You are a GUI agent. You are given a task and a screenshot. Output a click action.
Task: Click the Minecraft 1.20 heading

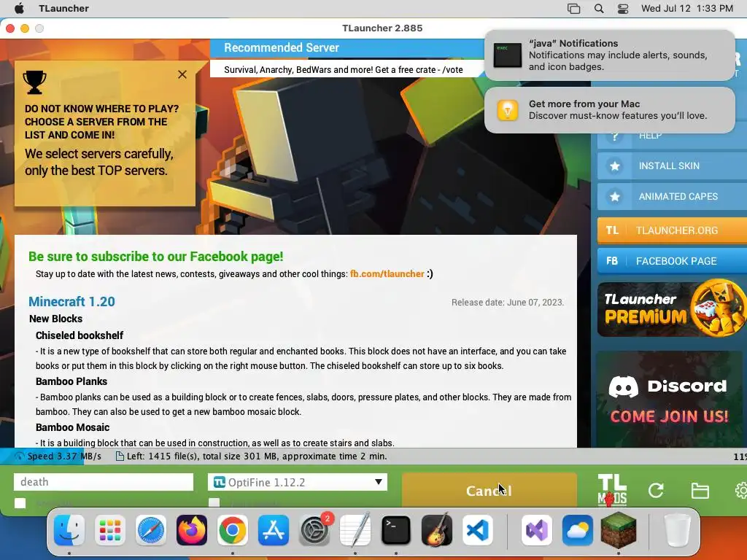tap(71, 301)
